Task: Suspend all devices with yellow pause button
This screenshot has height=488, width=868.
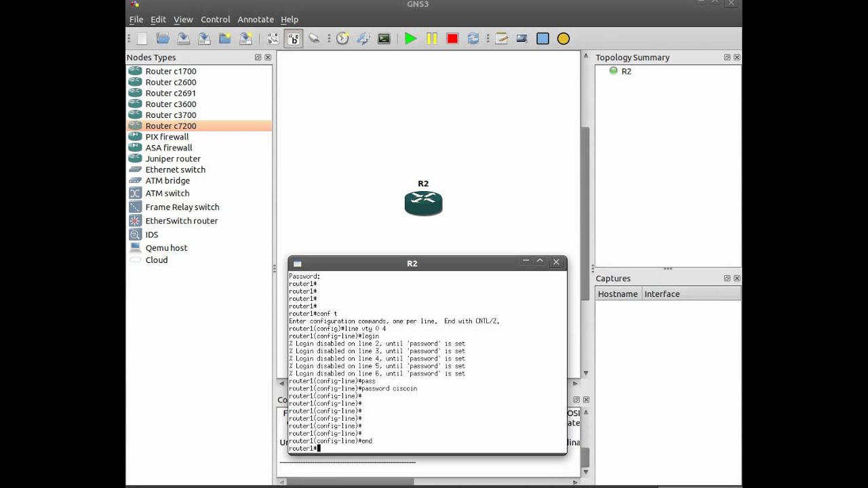Action: [432, 39]
